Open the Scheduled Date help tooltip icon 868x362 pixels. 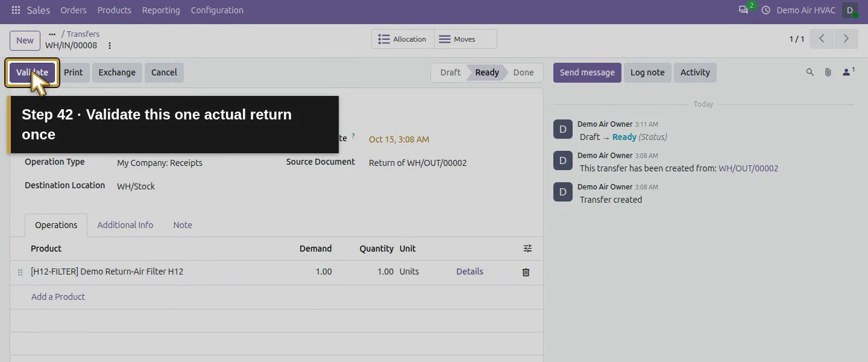353,136
